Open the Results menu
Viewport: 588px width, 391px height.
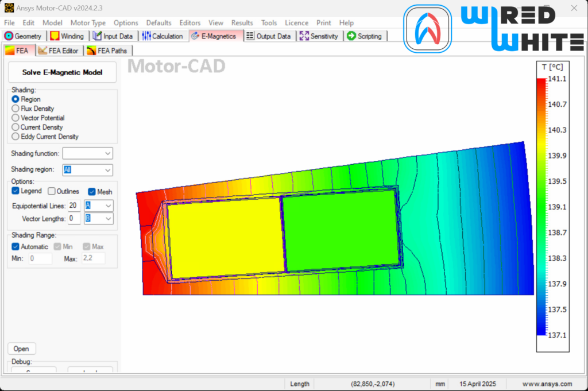click(x=242, y=23)
